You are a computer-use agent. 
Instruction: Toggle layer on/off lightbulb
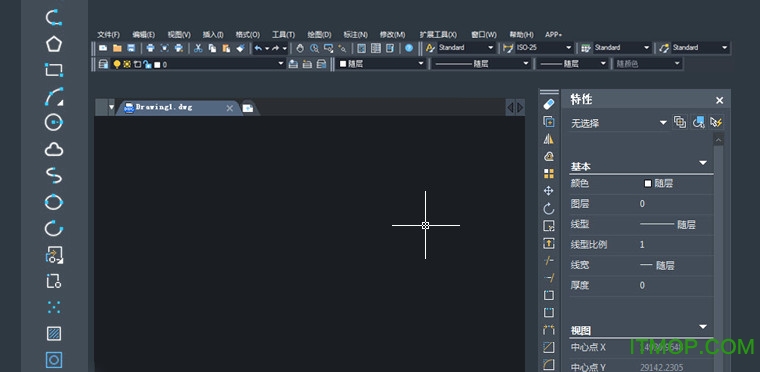tap(116, 64)
